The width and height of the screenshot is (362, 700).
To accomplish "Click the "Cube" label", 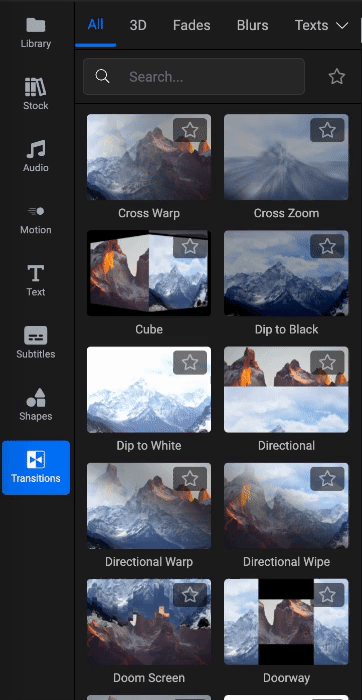I will (x=149, y=329).
